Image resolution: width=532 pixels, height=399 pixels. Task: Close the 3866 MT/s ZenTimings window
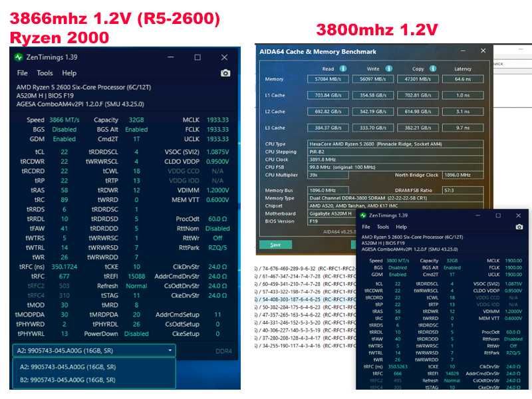[x=224, y=57]
